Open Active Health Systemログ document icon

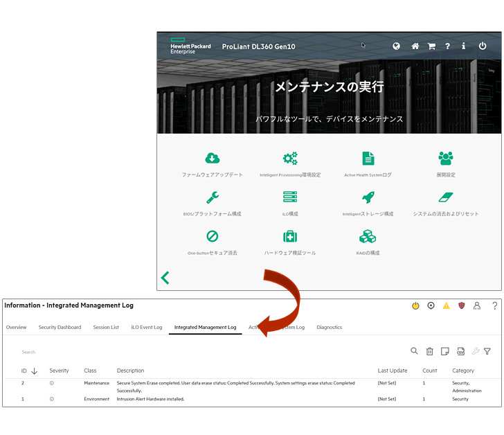[368, 158]
